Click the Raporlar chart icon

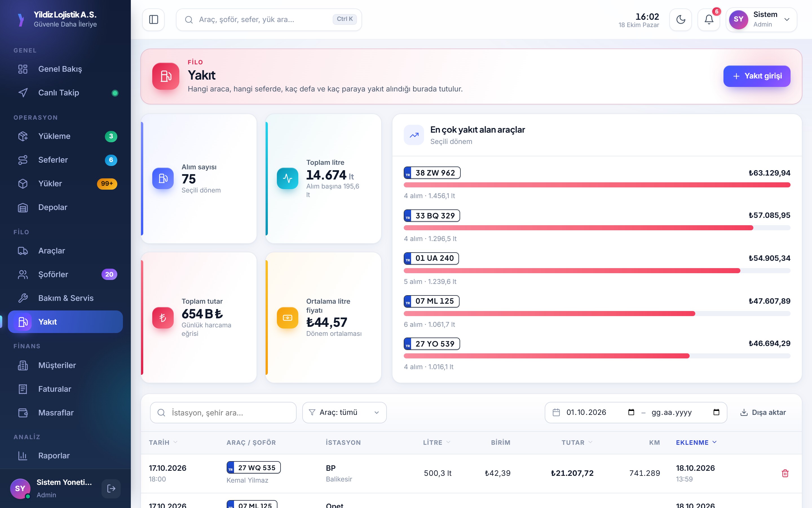23,456
